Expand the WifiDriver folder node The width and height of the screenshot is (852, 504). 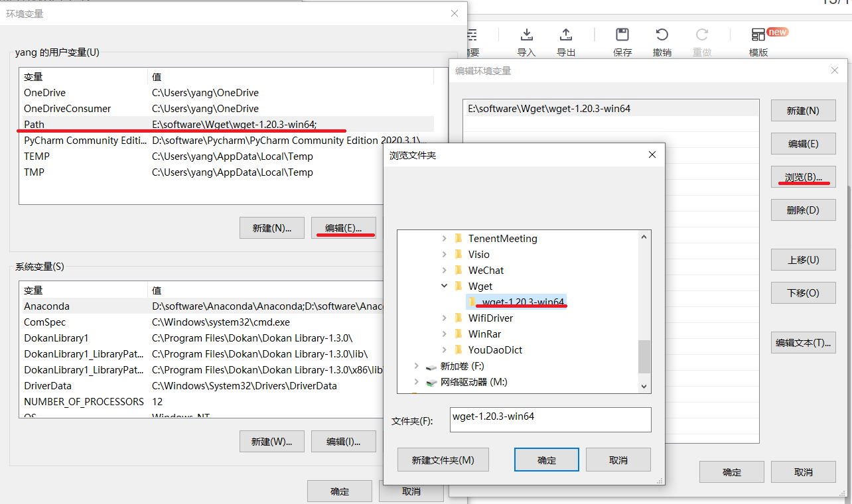[445, 318]
